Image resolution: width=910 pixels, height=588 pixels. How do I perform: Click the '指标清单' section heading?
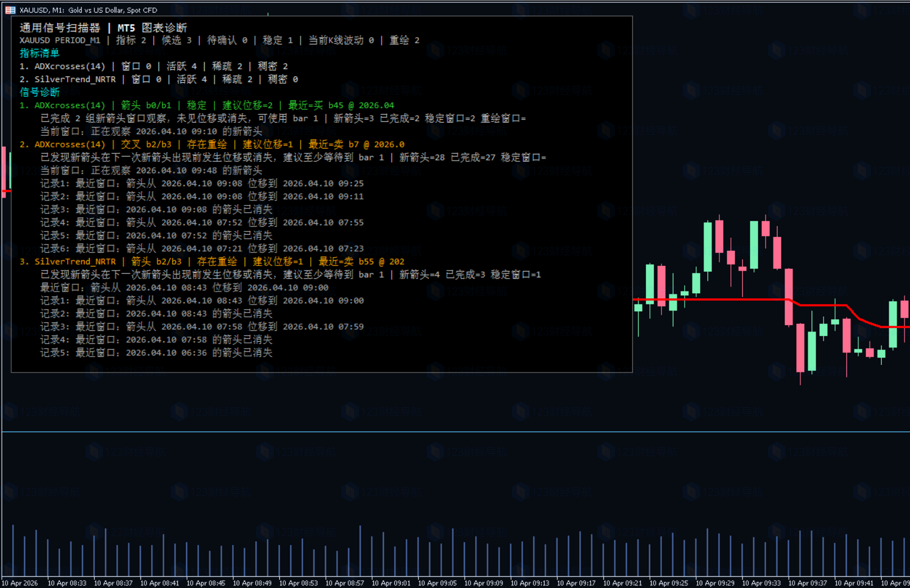coord(40,53)
